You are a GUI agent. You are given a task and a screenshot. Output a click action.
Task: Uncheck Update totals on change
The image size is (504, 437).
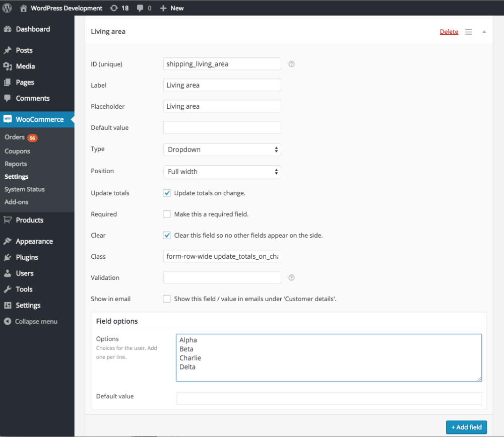tap(166, 193)
